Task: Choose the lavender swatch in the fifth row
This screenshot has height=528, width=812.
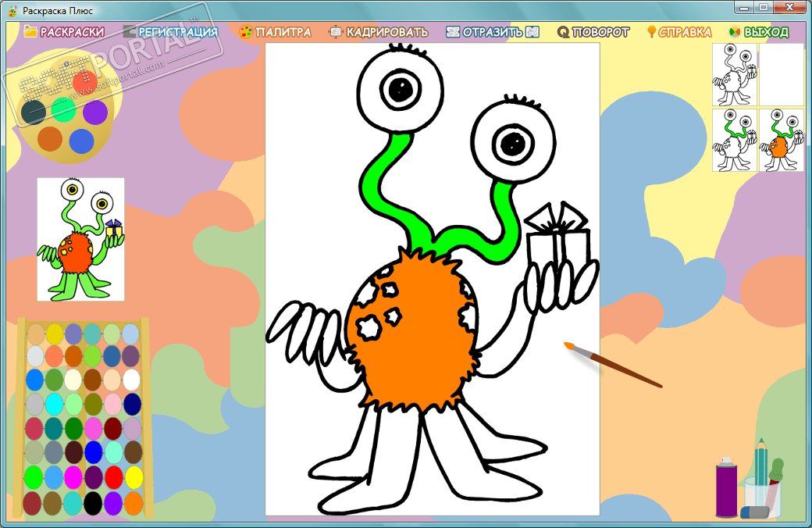Action: tap(132, 429)
